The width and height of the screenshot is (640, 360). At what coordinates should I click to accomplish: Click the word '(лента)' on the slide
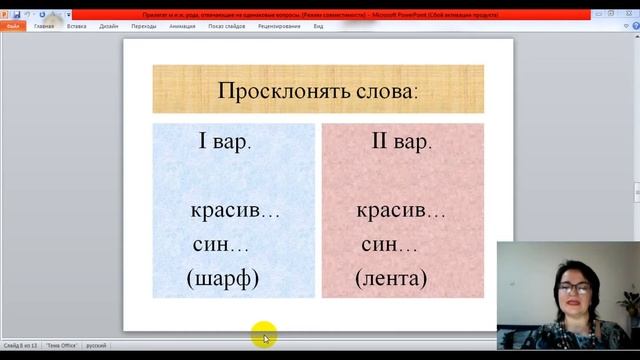pyautogui.click(x=391, y=278)
